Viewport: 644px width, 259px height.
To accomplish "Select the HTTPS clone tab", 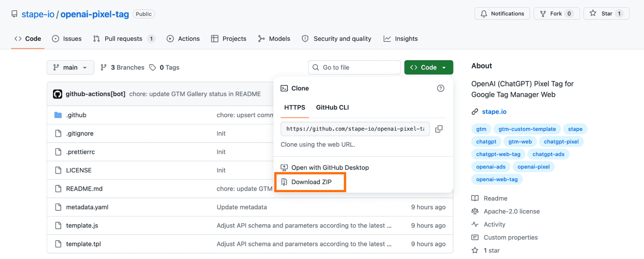I will coord(294,107).
